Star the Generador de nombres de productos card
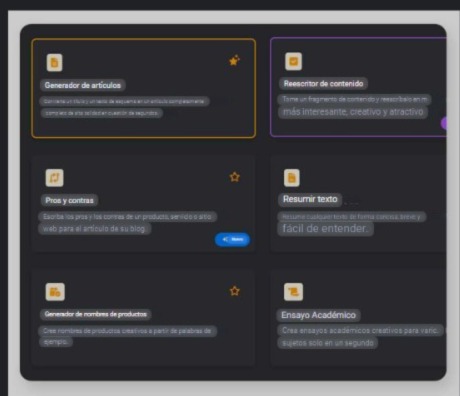Screen dimensions: 460x396 [x=235, y=291]
